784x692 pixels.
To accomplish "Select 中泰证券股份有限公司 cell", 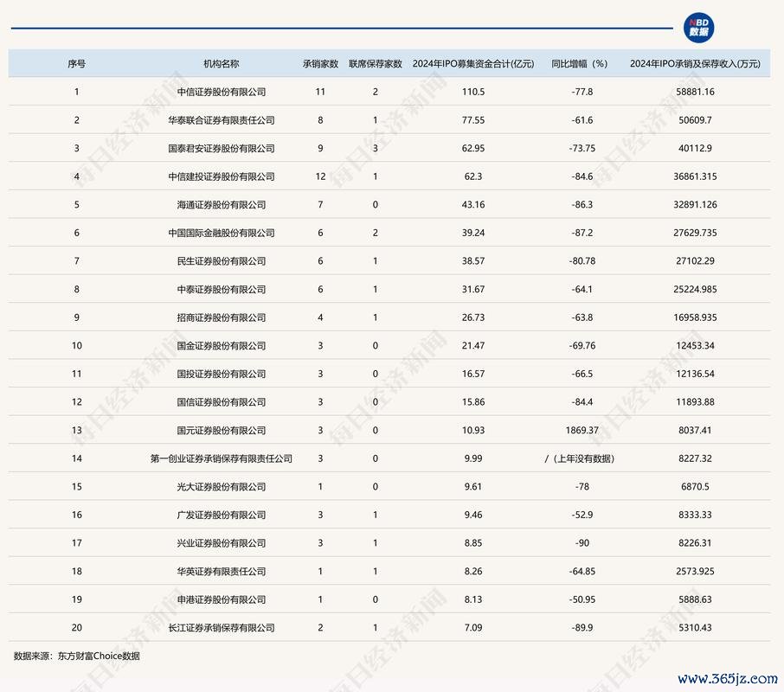I will click(x=222, y=289).
